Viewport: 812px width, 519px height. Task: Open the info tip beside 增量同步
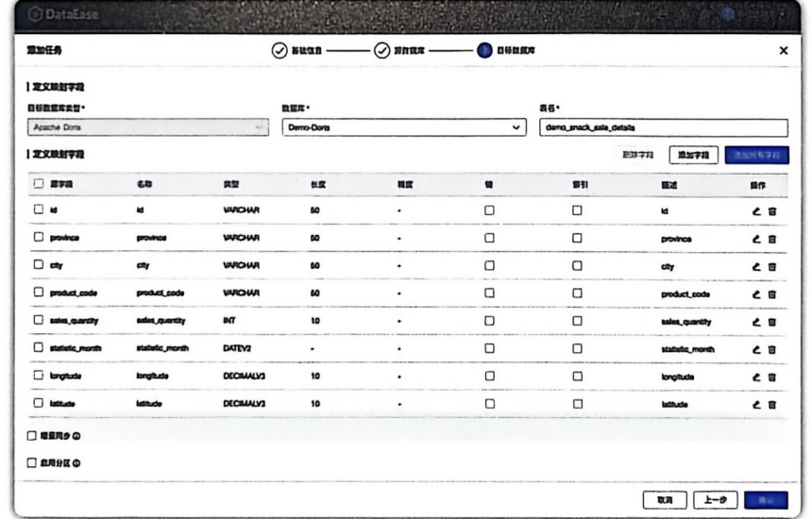(76, 436)
